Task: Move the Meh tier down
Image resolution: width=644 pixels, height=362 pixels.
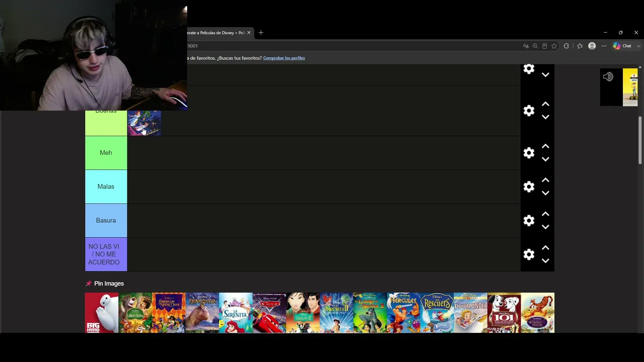Action: (x=545, y=159)
